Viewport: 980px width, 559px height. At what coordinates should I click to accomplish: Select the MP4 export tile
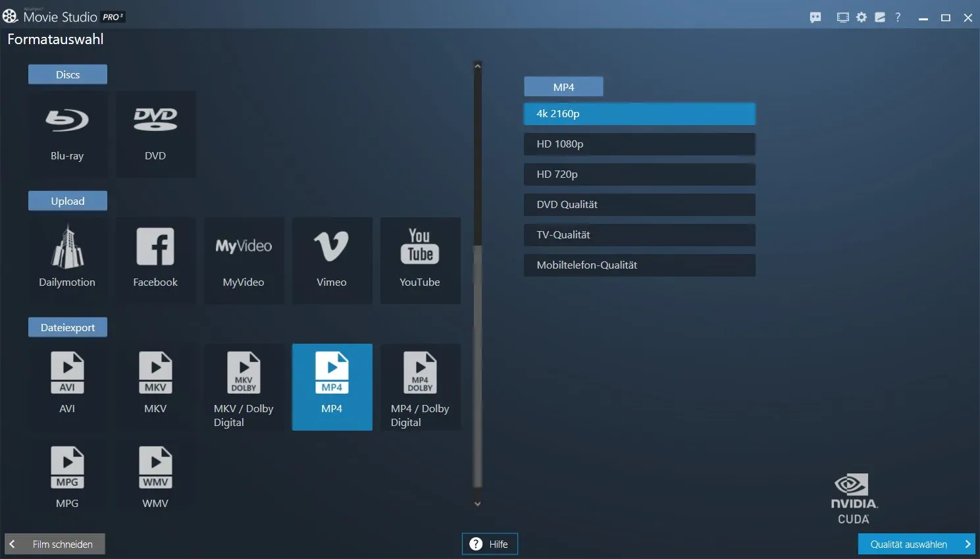click(332, 386)
